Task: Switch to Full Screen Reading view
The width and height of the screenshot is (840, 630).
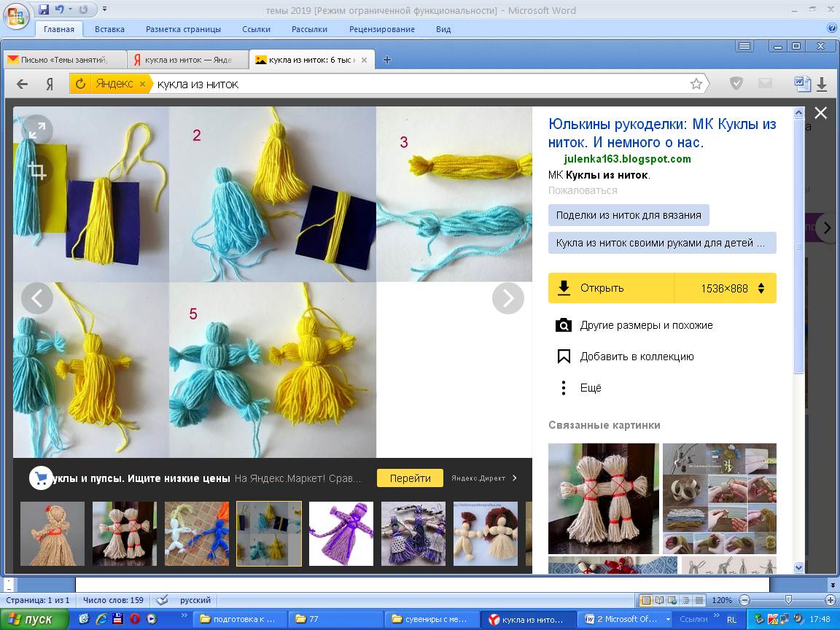Action: (659, 601)
